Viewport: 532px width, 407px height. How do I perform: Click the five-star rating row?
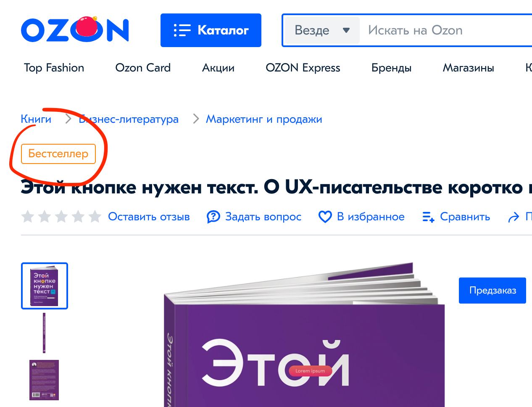[61, 217]
